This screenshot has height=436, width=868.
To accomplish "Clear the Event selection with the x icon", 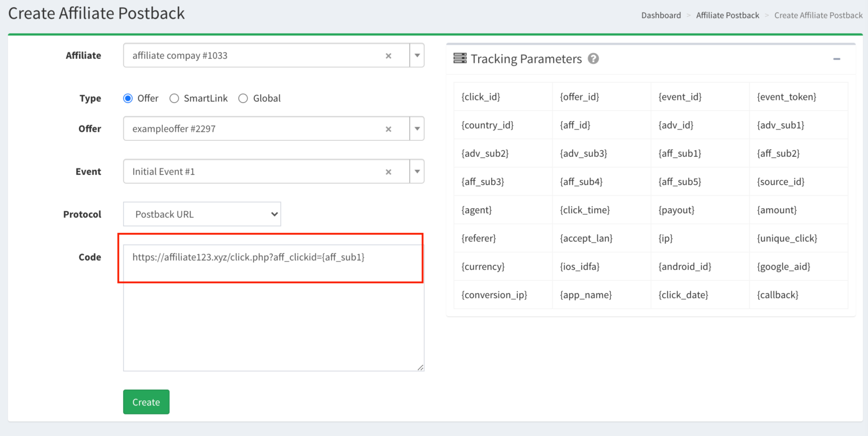I will 388,172.
